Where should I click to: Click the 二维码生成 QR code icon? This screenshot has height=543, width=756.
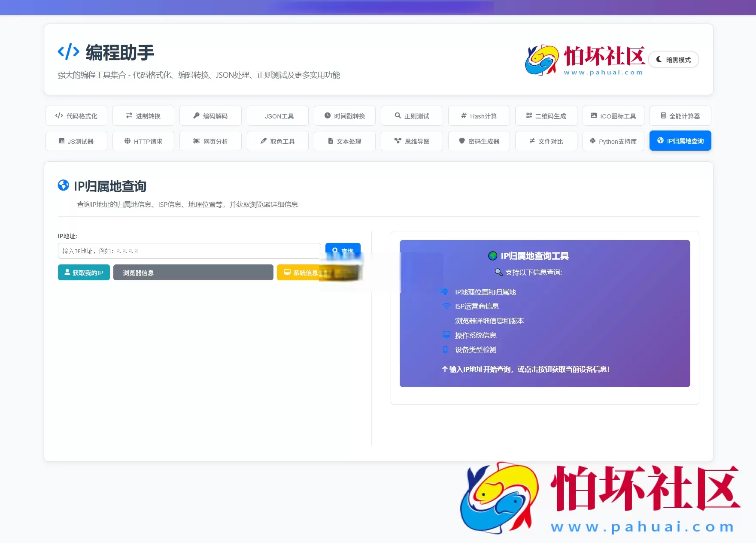529,115
